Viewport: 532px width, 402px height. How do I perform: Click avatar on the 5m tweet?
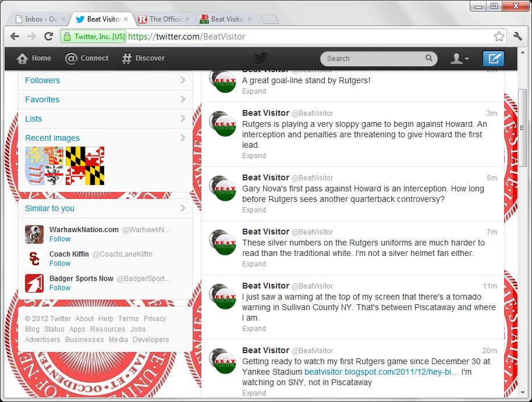(x=222, y=188)
